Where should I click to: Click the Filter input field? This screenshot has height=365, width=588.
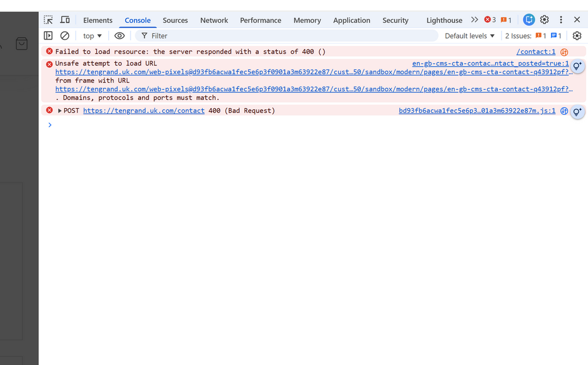coord(287,36)
